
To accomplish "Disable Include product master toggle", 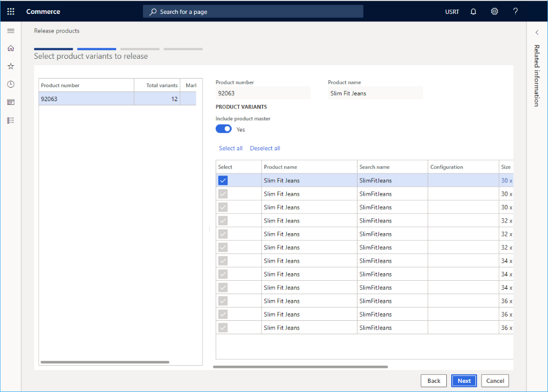I will click(x=223, y=128).
